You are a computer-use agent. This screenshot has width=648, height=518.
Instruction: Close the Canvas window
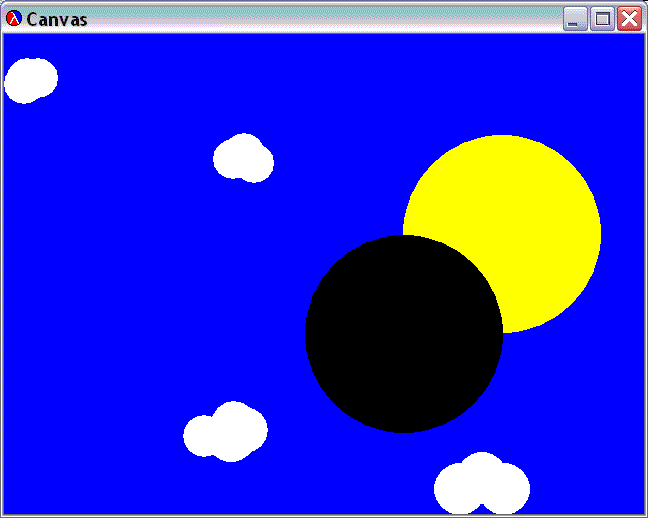(629, 18)
